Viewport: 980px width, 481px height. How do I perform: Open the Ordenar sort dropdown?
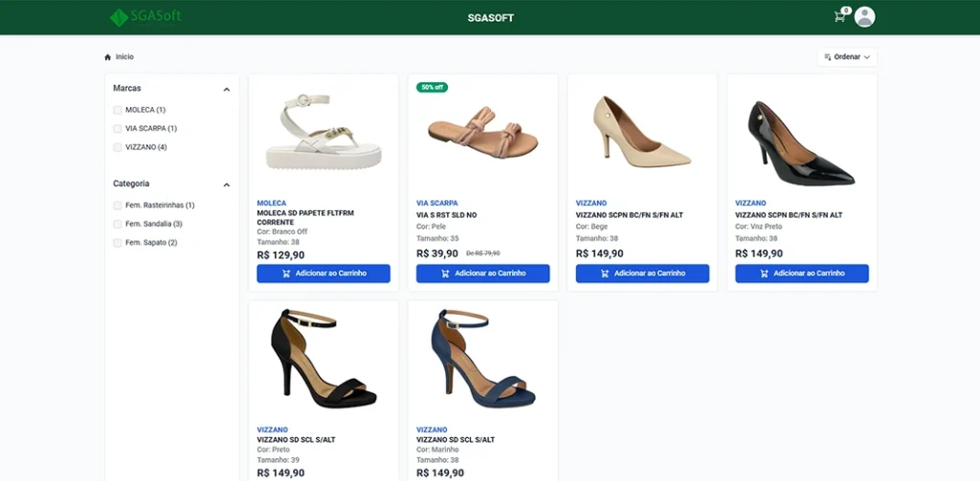(847, 56)
